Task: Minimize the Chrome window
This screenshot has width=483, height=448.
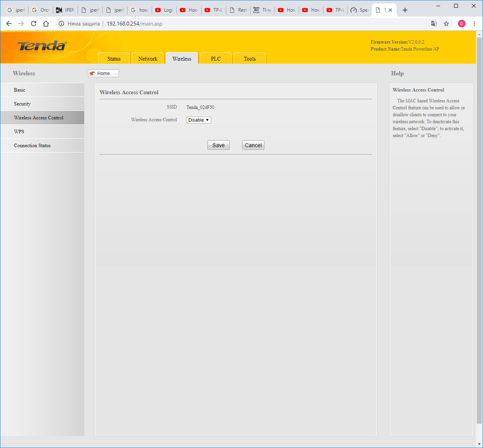Action: [438, 6]
